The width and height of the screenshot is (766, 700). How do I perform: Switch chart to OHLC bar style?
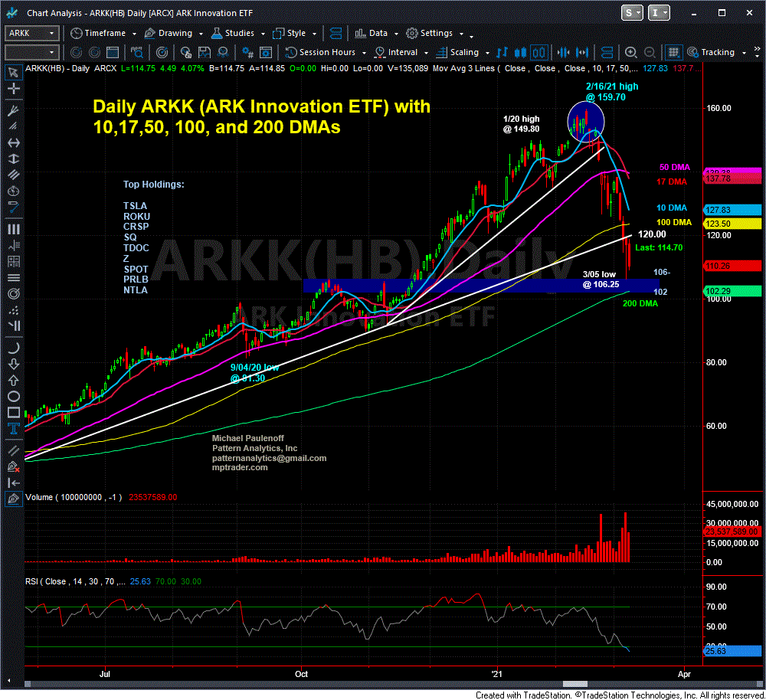pos(502,52)
